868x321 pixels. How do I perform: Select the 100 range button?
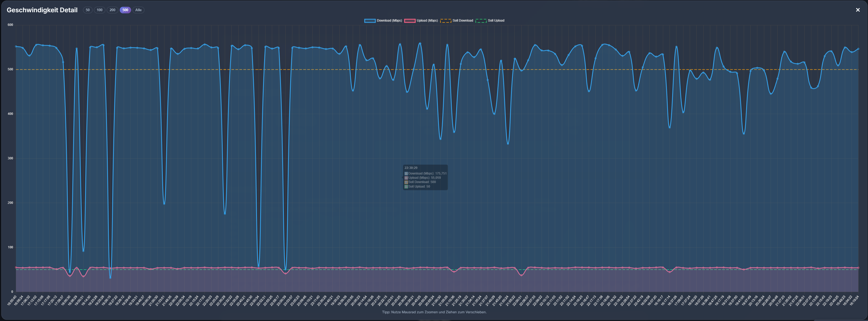click(x=99, y=10)
